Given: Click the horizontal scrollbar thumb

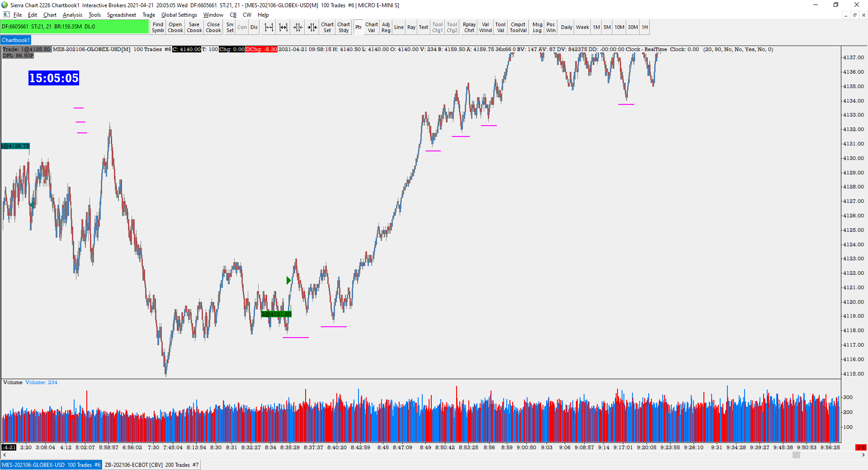Looking at the screenshot, I should pos(796,455).
